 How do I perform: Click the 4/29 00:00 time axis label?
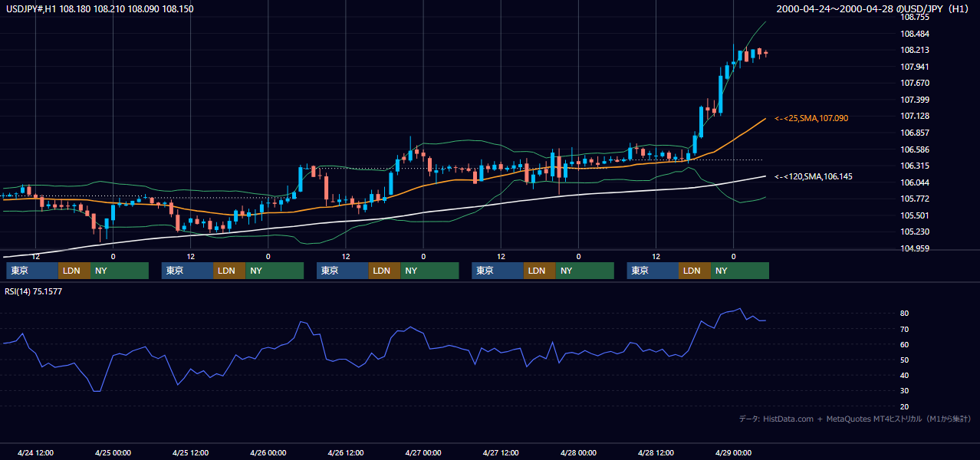pyautogui.click(x=733, y=452)
